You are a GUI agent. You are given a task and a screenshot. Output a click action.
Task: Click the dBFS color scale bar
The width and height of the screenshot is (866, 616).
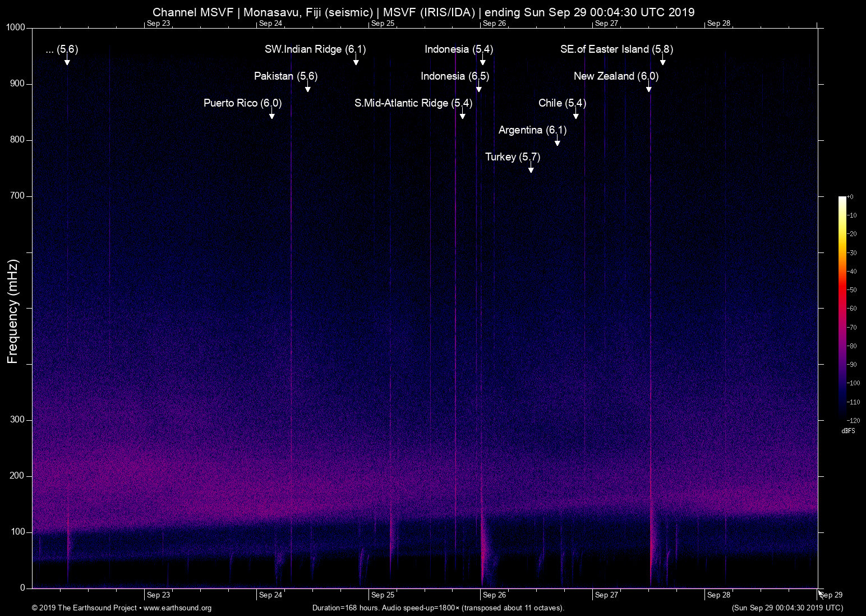point(842,308)
